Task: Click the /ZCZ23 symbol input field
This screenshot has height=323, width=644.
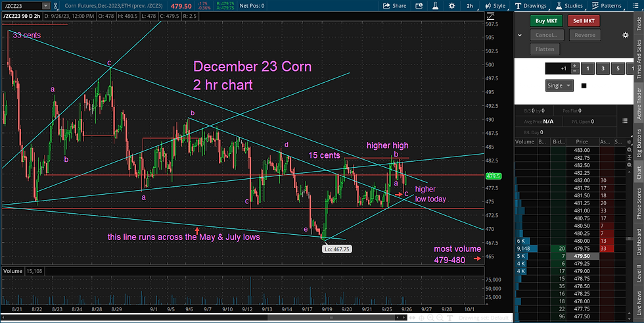Action: (21, 6)
